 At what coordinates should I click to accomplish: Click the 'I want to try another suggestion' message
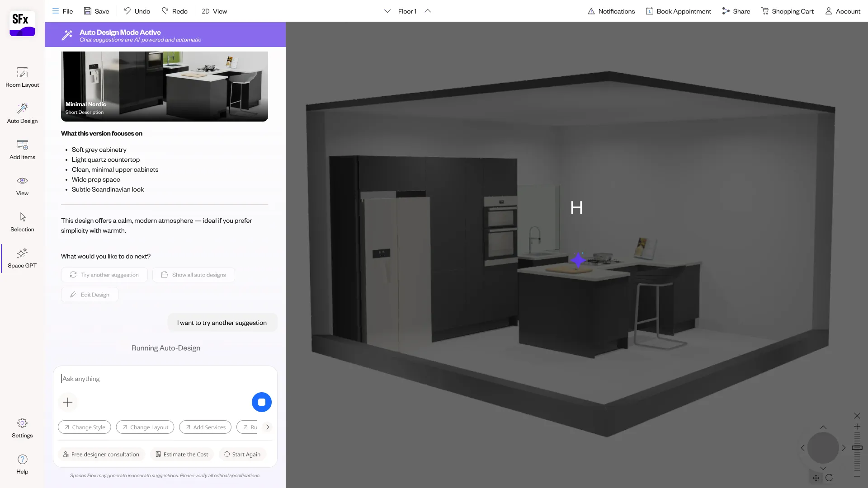click(x=222, y=323)
